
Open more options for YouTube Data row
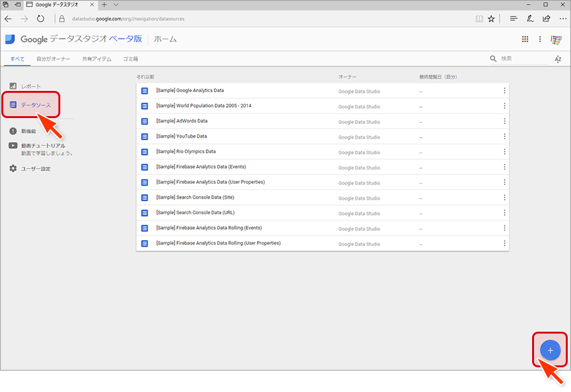(x=504, y=137)
